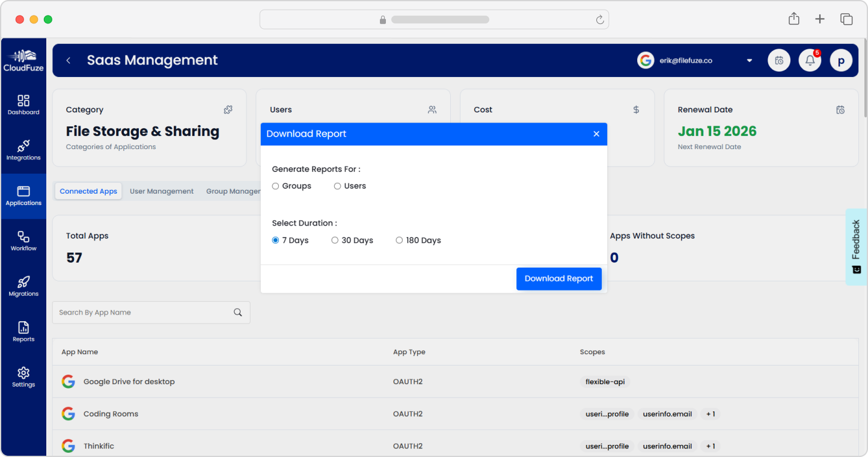The image size is (868, 457).
Task: Open the profile avatar menu
Action: [x=841, y=60]
